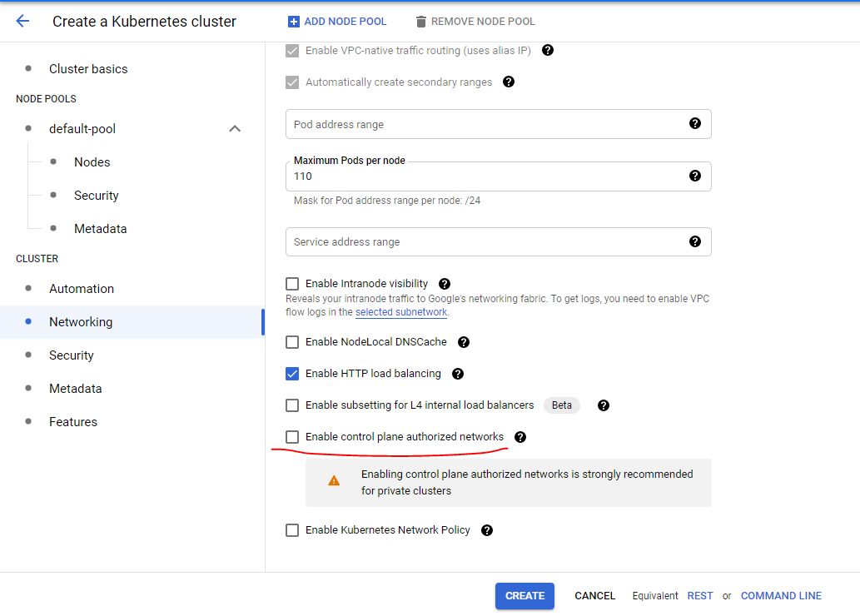This screenshot has width=860, height=616.
Task: Open cluster Metadata settings
Action: point(76,389)
